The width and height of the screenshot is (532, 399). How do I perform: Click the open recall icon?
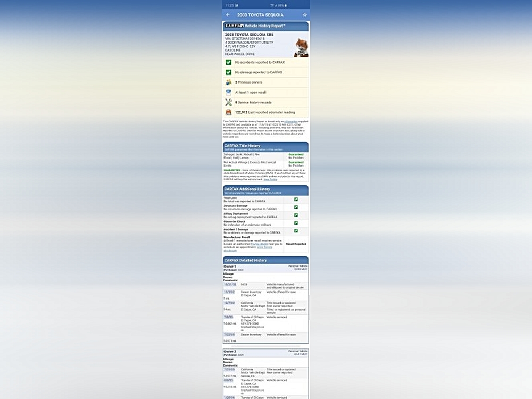(228, 92)
